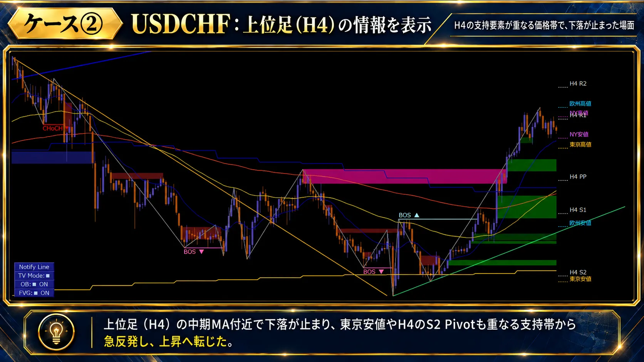This screenshot has width=644, height=362.
Task: Click the H4 S1 pivot label
Action: [578, 210]
